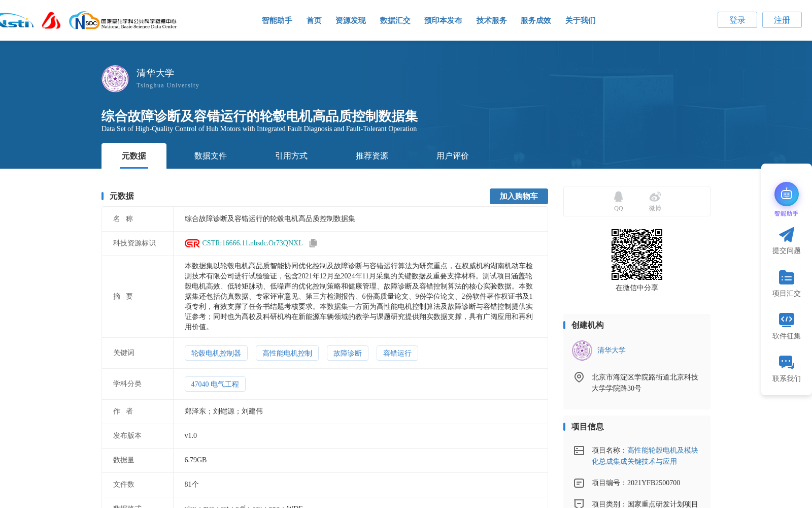Open 清华大学 link under 创建机构
Image resolution: width=812 pixels, height=508 pixels.
612,350
